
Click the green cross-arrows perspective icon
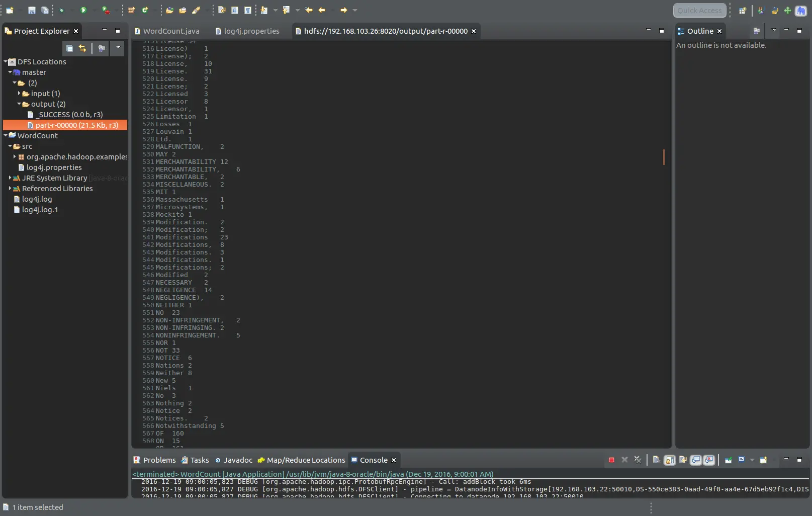click(x=787, y=10)
